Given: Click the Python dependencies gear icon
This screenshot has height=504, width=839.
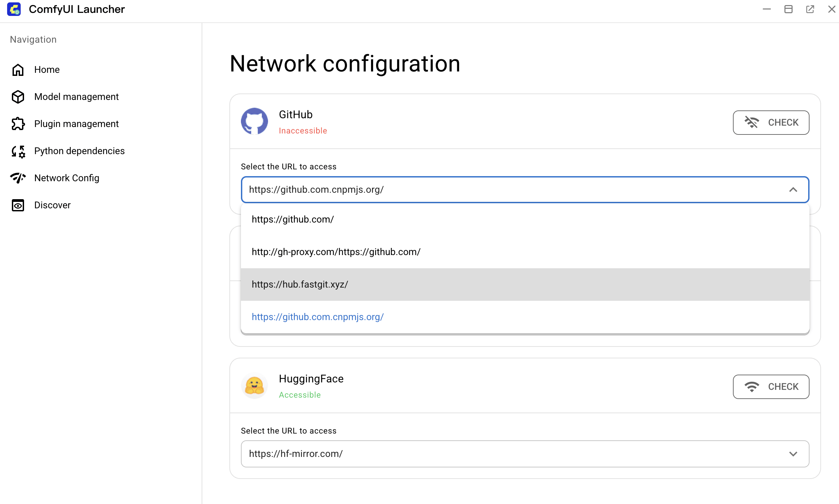Looking at the screenshot, I should [x=18, y=151].
